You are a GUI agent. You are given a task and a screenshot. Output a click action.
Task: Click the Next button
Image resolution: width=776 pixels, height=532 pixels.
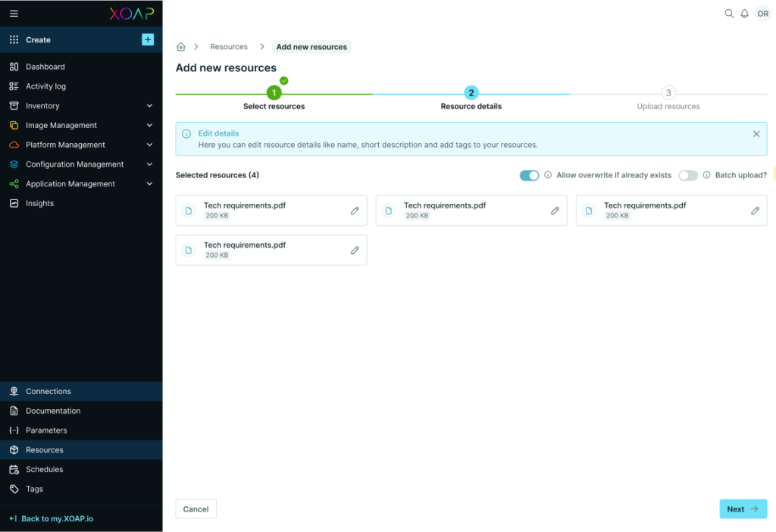point(743,509)
